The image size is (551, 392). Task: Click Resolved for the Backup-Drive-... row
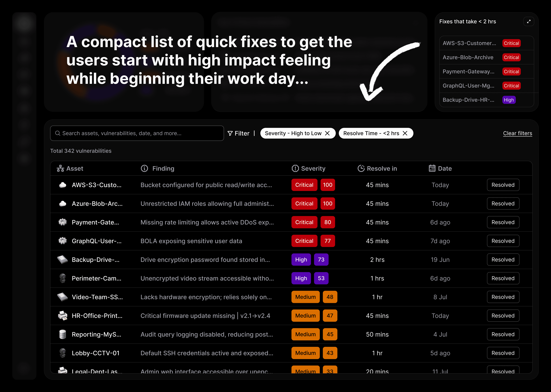pos(503,259)
